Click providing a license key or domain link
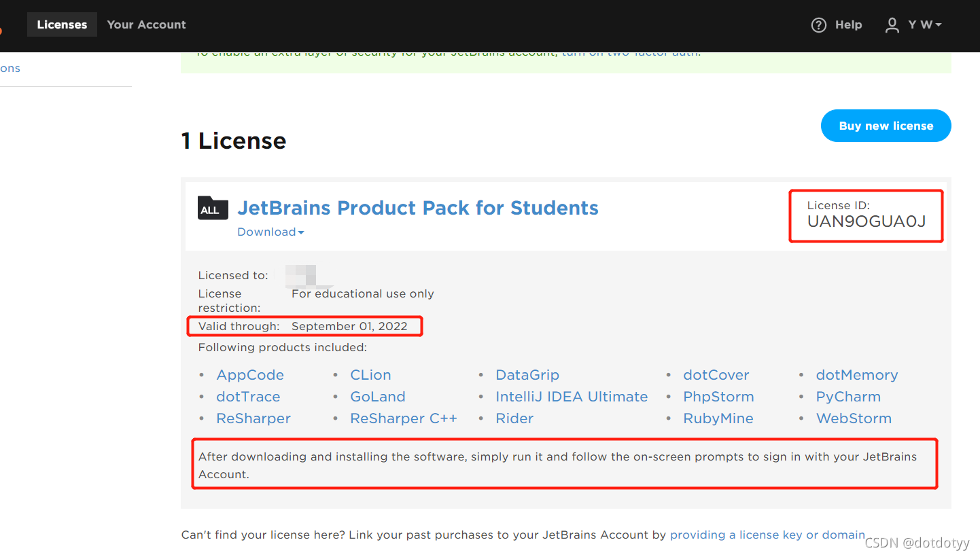The width and height of the screenshot is (980, 557). pyautogui.click(x=767, y=535)
